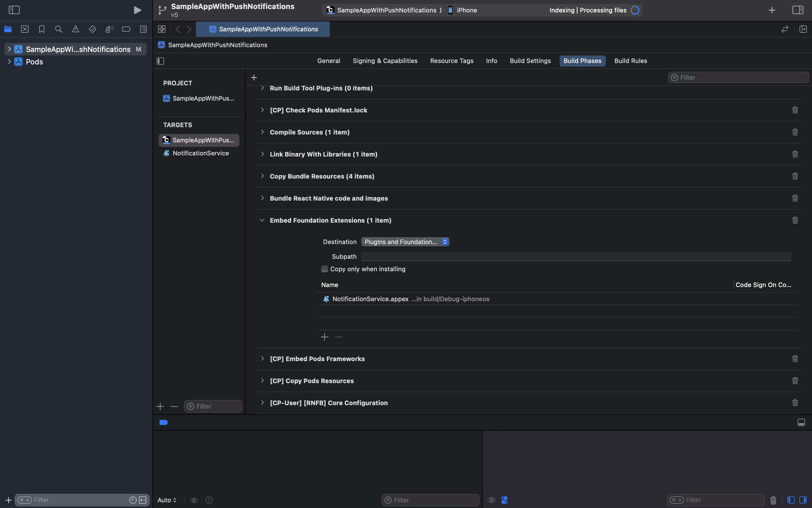Select the NotificationService target
This screenshot has width=812, height=508.
point(200,153)
